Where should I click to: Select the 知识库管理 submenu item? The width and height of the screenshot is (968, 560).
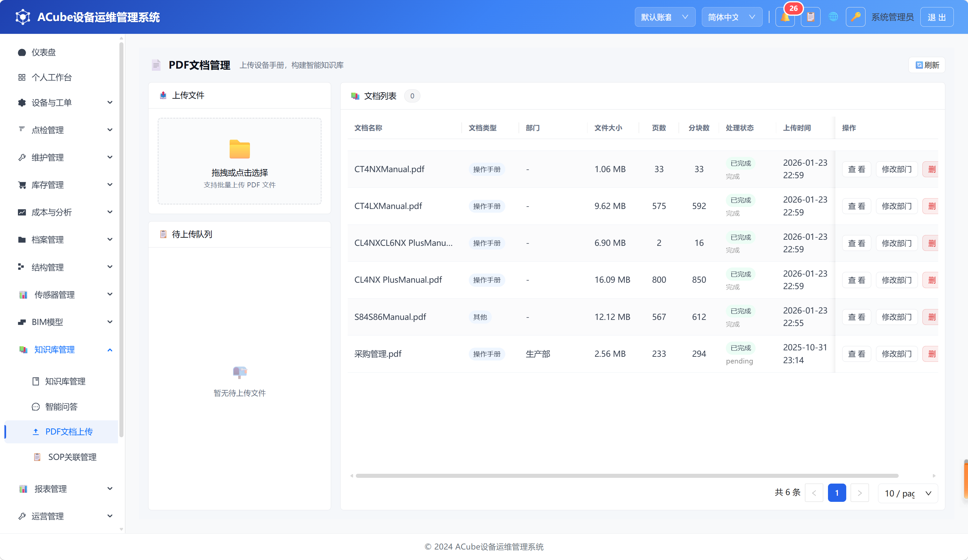point(62,381)
